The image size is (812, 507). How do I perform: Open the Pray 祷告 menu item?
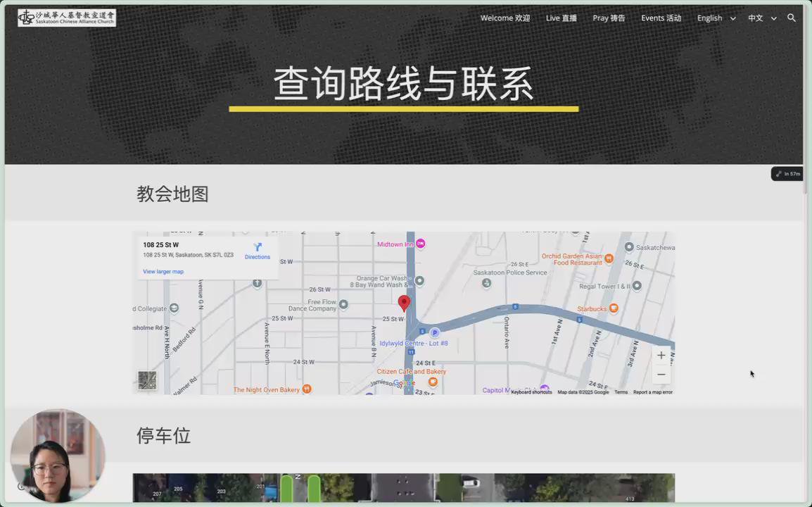tap(609, 18)
